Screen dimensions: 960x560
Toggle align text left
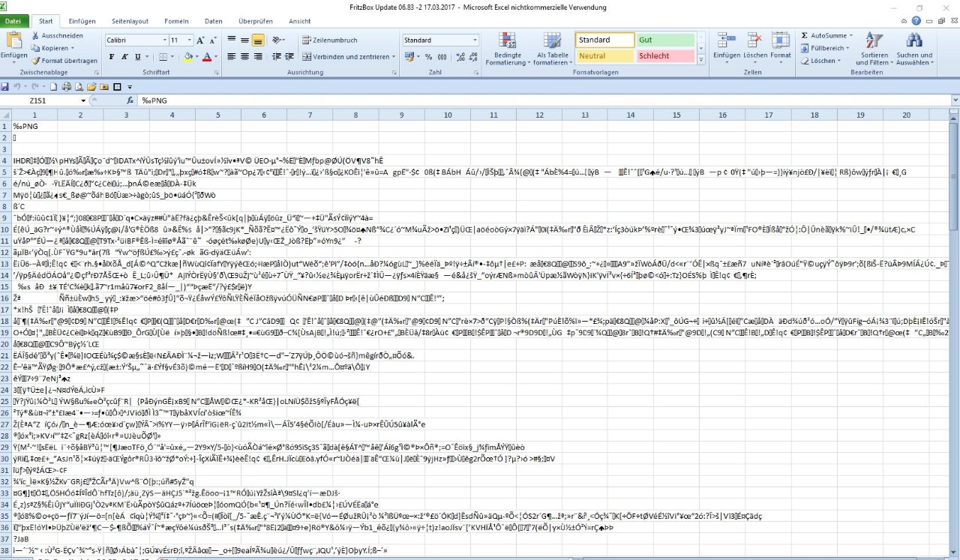[x=232, y=56]
